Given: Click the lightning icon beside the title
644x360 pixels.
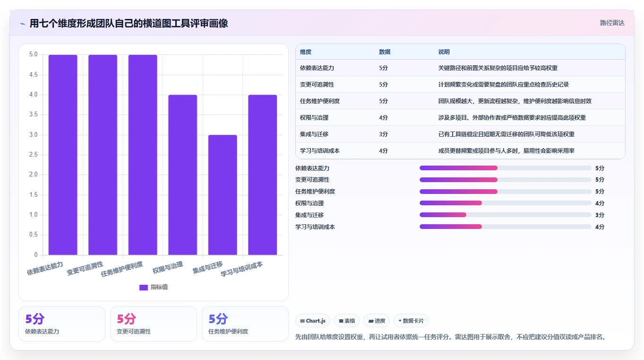Looking at the screenshot, I should [23, 24].
